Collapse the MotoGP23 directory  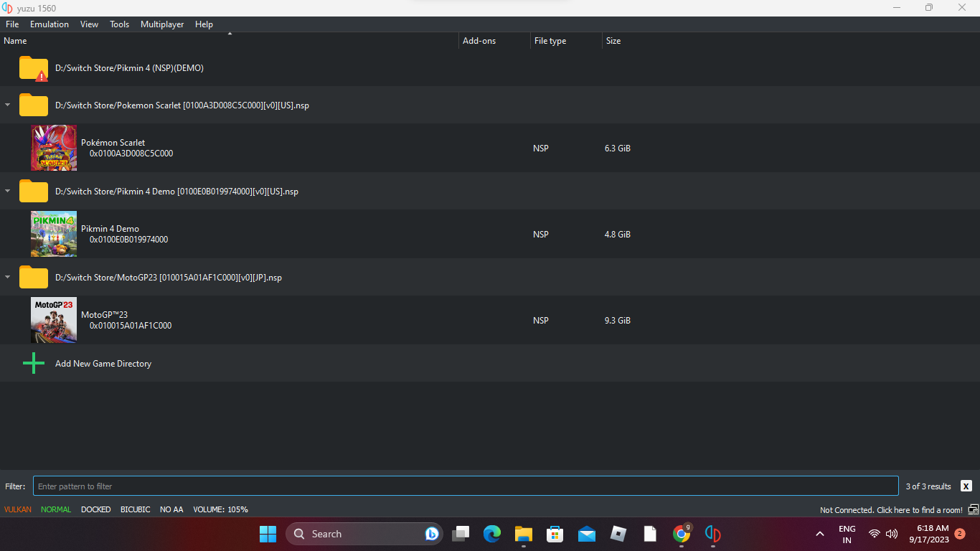point(7,277)
